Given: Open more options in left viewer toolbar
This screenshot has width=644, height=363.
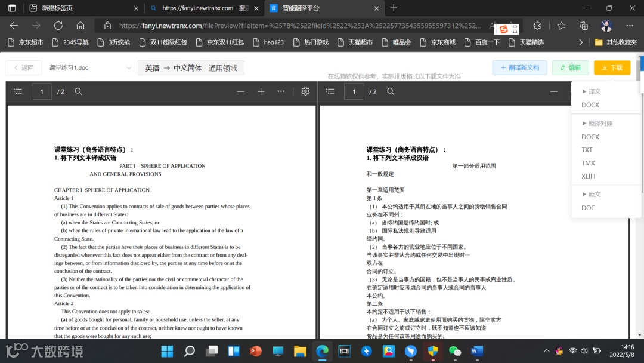Looking at the screenshot, I should tap(281, 91).
